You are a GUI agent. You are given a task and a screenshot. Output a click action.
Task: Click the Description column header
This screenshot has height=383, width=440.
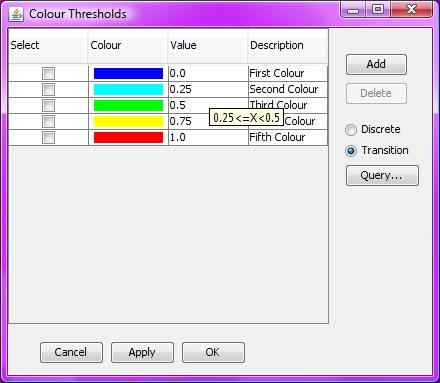click(288, 46)
